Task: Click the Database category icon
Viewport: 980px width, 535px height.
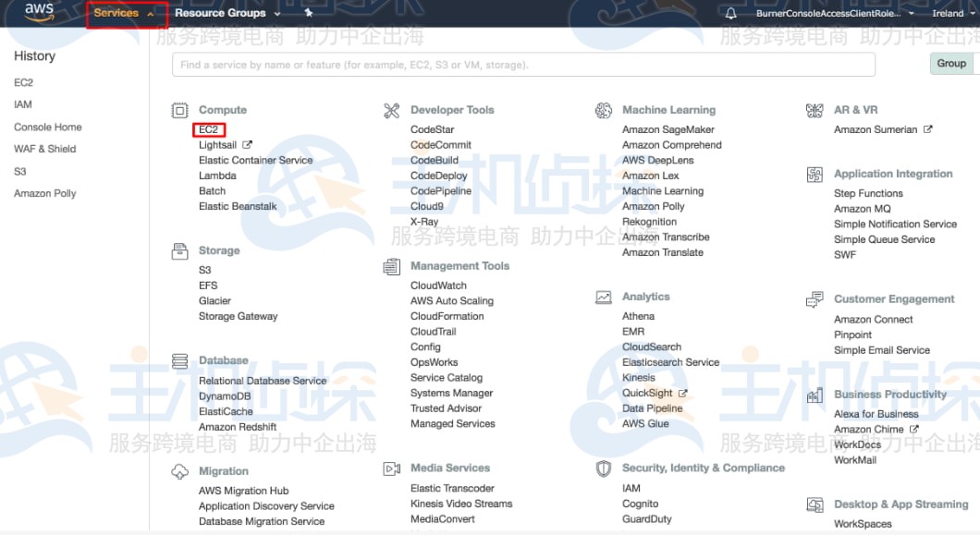Action: (x=179, y=361)
